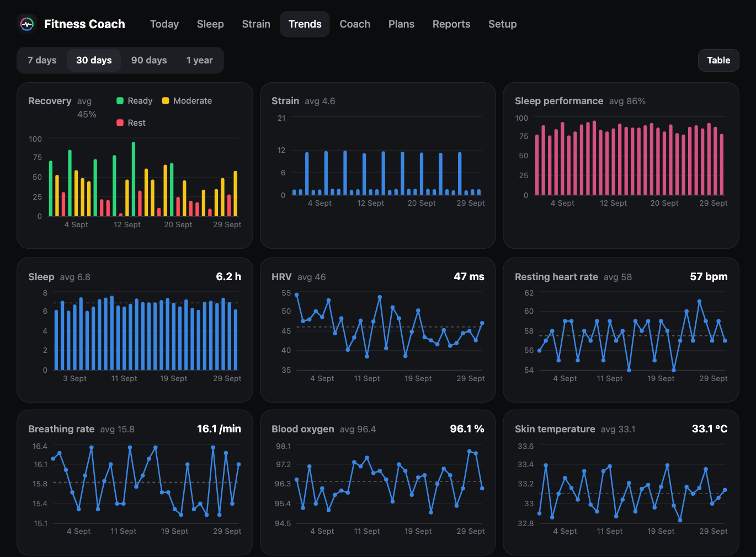Click the Sleep performance card title
Screen dimensions: 756x557
559,101
